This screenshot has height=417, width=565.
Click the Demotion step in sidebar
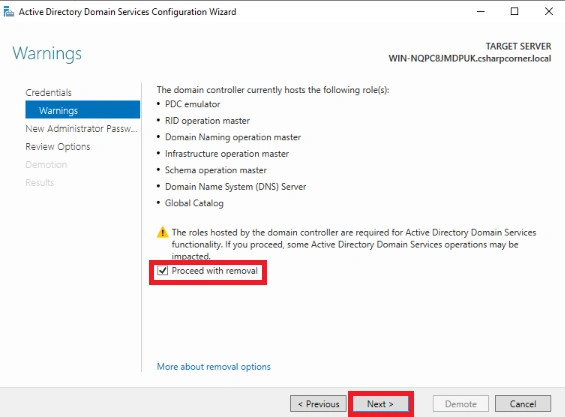46,165
